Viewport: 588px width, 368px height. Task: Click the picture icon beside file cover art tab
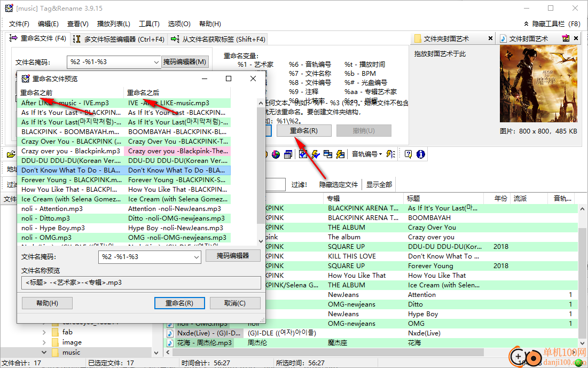click(566, 38)
